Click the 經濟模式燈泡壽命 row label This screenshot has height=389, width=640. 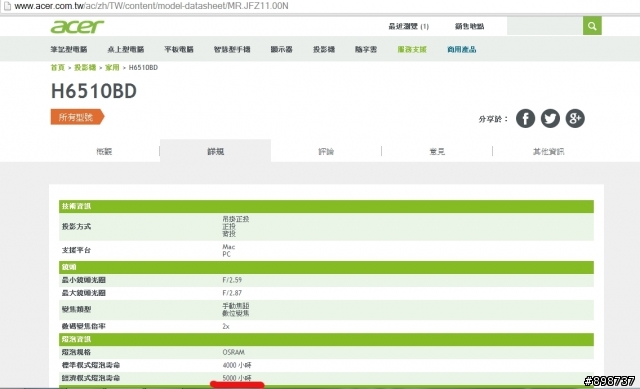pos(91,378)
